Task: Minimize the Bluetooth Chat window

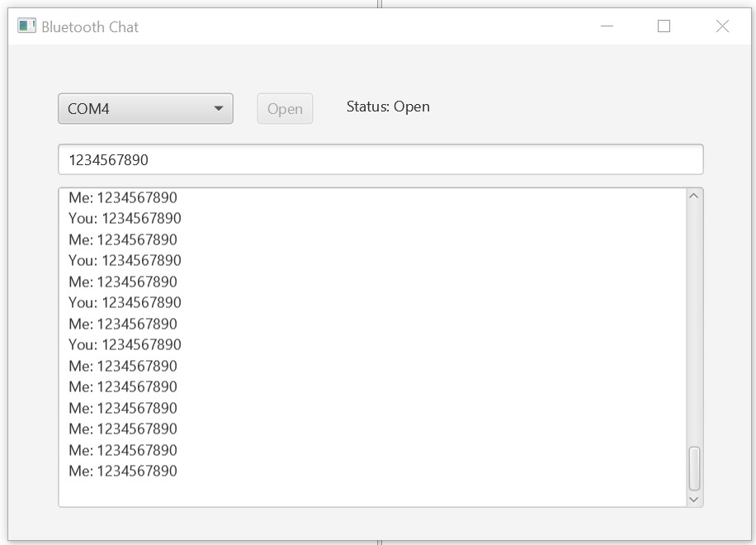Action: click(x=607, y=26)
